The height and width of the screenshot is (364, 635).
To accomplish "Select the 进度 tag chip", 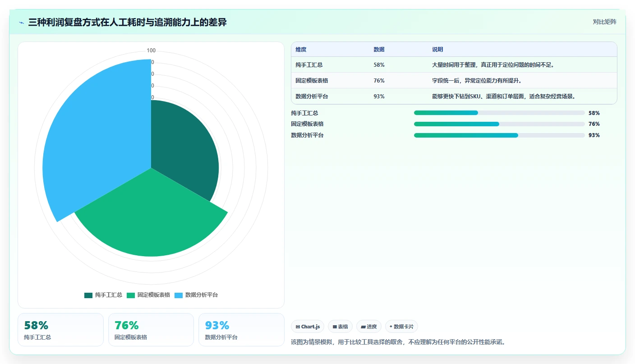I will click(x=369, y=327).
